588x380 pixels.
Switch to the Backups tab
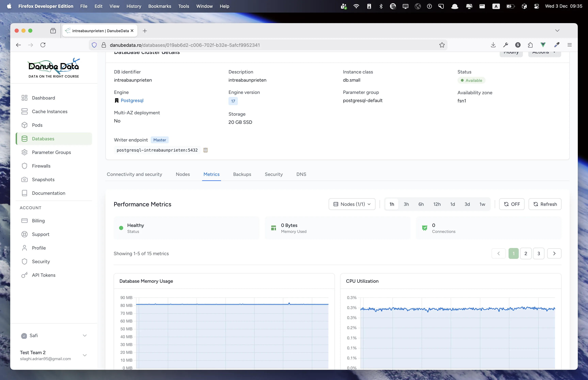click(x=242, y=174)
